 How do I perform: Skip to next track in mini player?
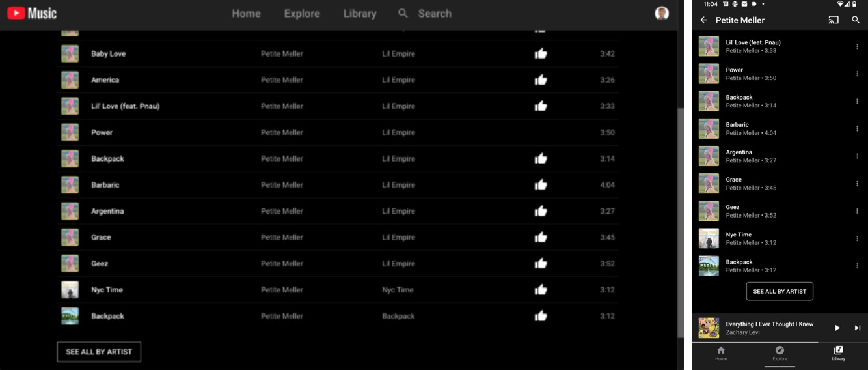tap(857, 328)
